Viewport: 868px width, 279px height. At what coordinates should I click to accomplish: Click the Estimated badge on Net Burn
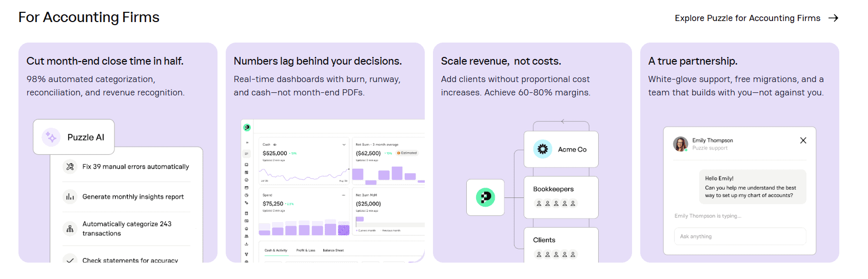point(407,153)
